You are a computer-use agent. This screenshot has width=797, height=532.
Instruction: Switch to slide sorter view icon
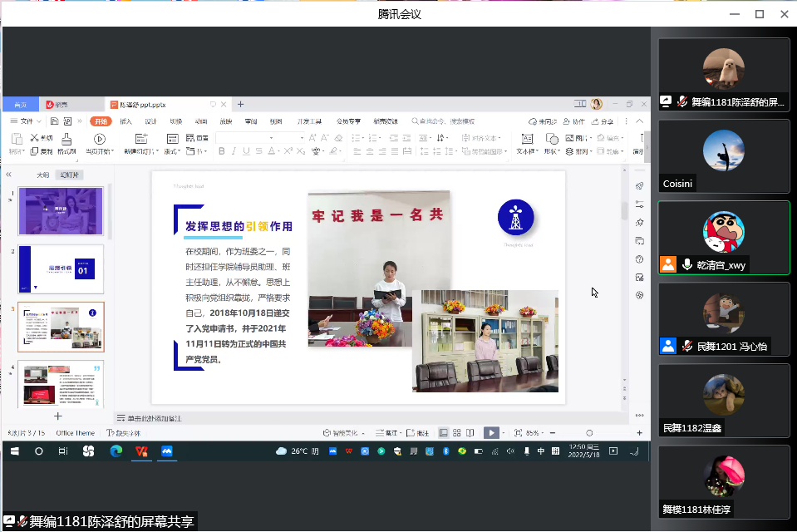pos(457,432)
